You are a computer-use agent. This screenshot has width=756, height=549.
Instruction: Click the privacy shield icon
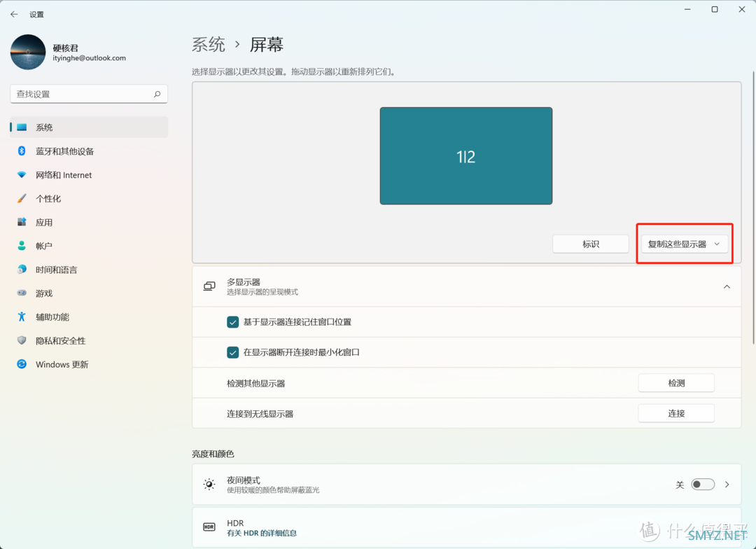click(22, 340)
